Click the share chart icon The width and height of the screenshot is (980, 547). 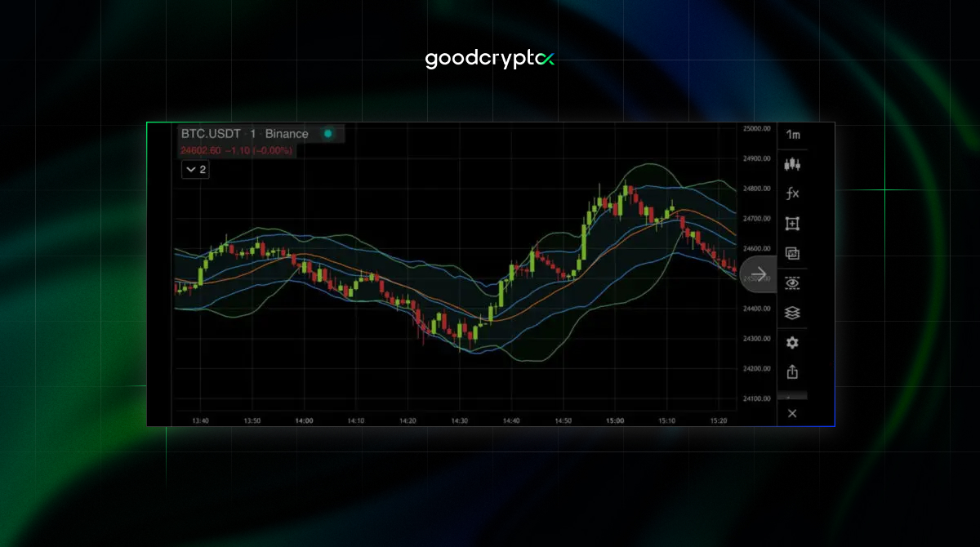[791, 371]
